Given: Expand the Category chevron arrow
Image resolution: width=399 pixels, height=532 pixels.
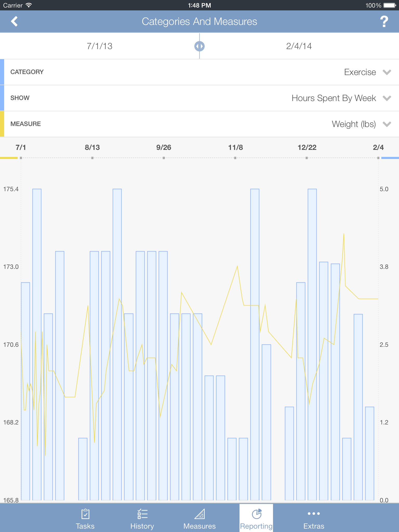Looking at the screenshot, I should click(387, 72).
